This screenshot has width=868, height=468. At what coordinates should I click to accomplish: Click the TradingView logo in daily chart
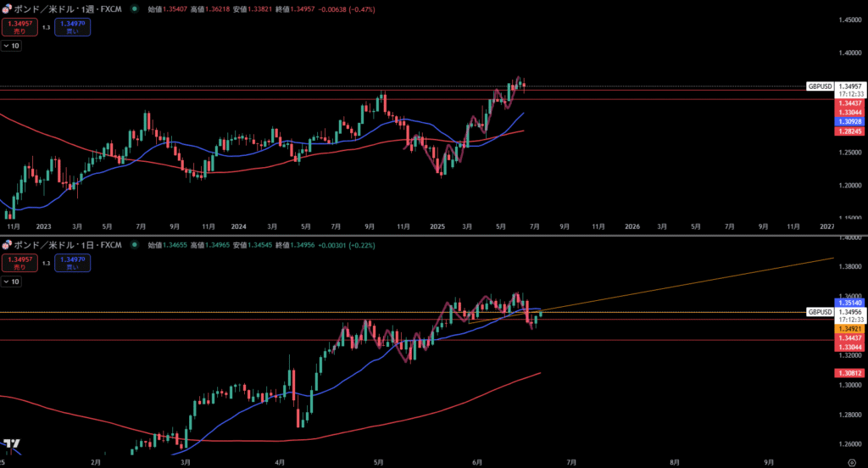tap(12, 443)
